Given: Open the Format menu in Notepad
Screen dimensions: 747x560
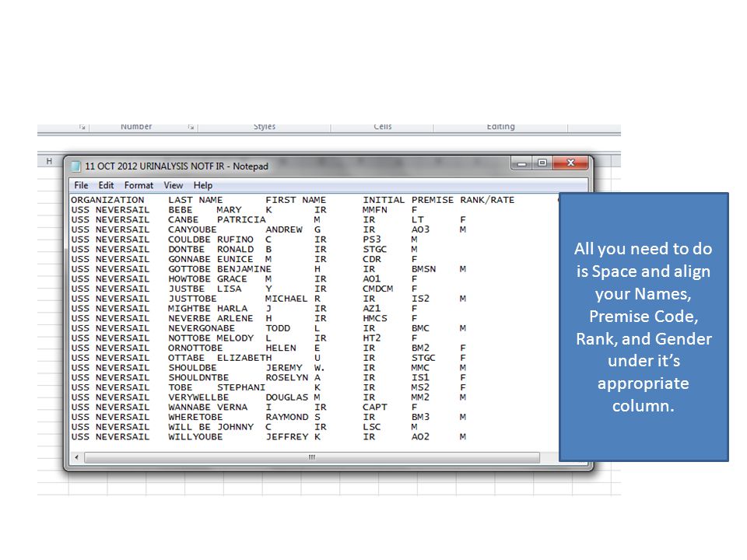Looking at the screenshot, I should (139, 185).
